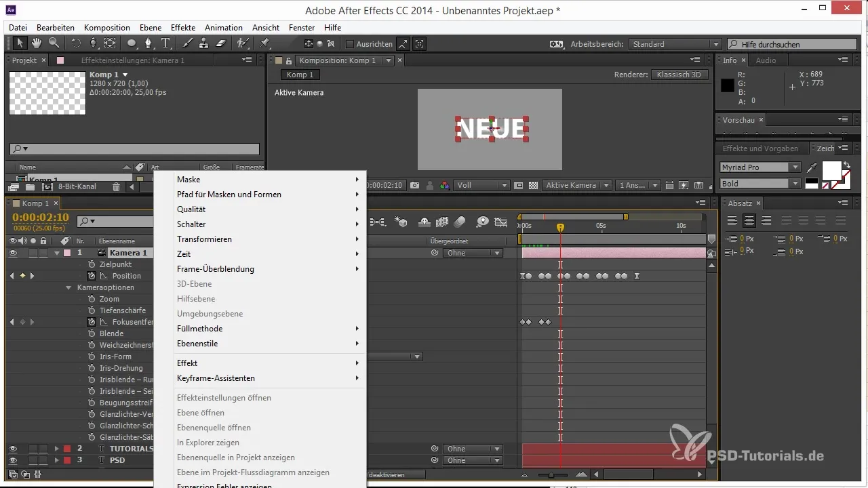
Task: Toggle the Fokusentfernung stopwatch
Action: (92, 322)
